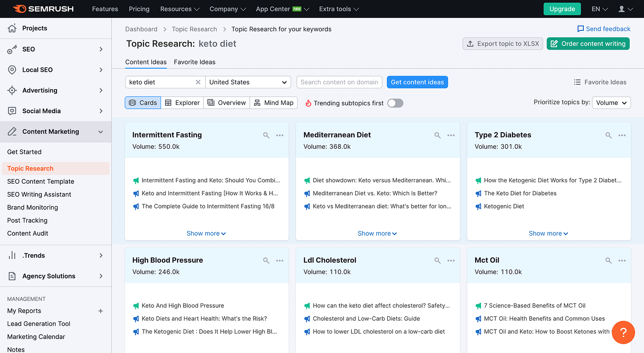Click the Advertising target icon
644x353 pixels.
coord(12,91)
